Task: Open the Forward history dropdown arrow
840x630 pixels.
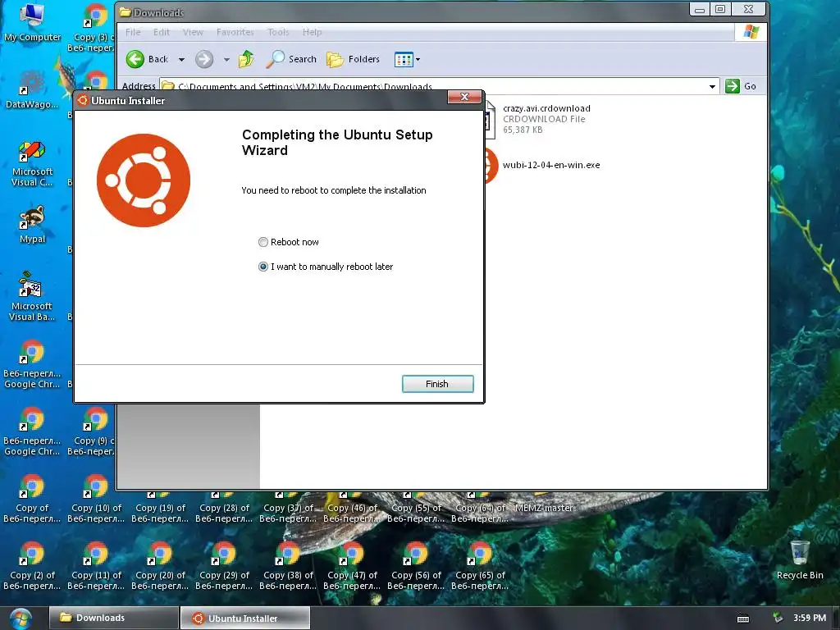Action: pyautogui.click(x=226, y=59)
